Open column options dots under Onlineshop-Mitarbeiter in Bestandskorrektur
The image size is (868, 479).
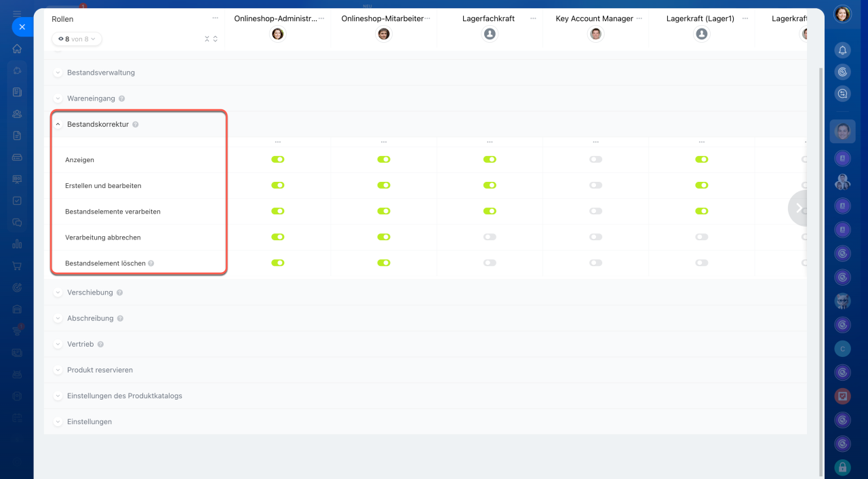(x=384, y=142)
